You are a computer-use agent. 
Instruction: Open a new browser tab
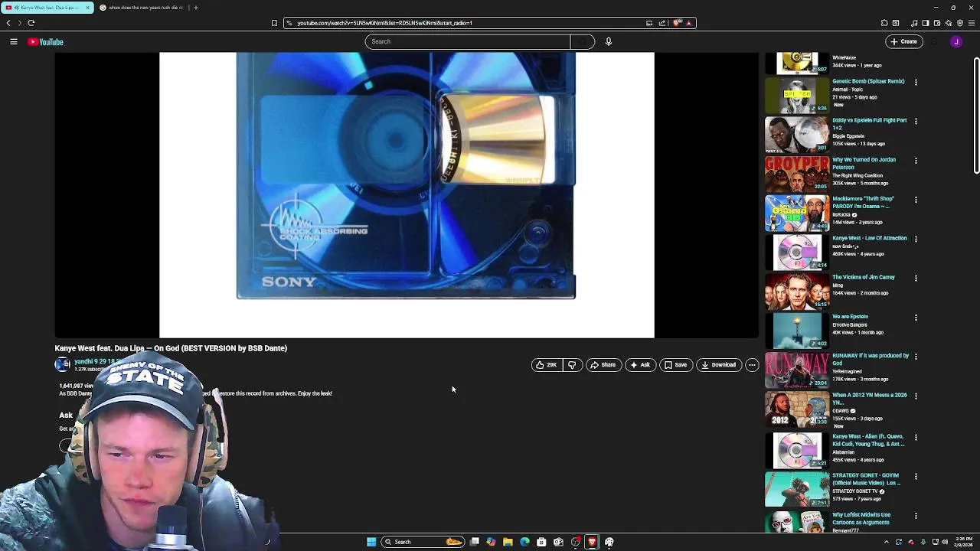pos(196,8)
